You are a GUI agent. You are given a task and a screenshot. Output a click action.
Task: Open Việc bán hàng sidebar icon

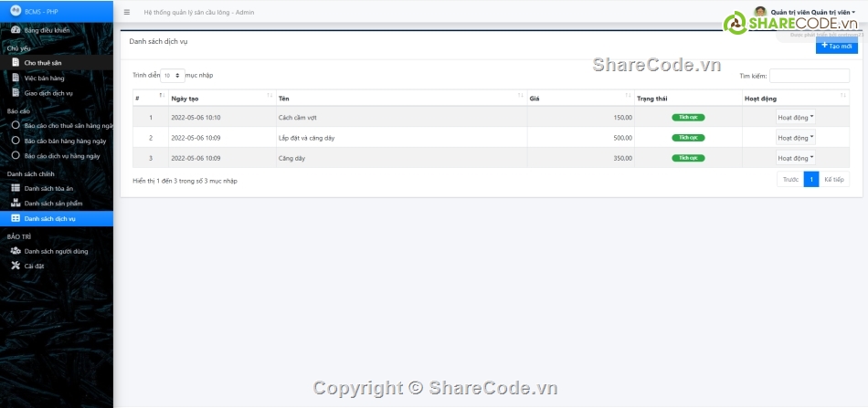click(16, 78)
